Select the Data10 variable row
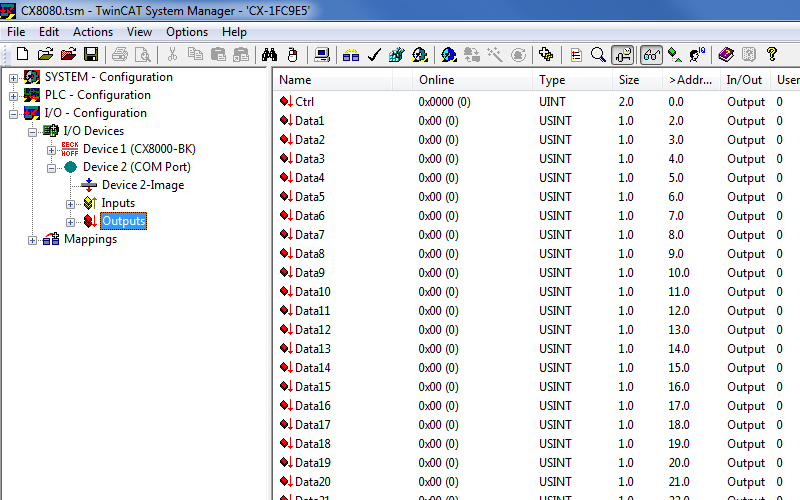800x500 pixels. coord(536,291)
